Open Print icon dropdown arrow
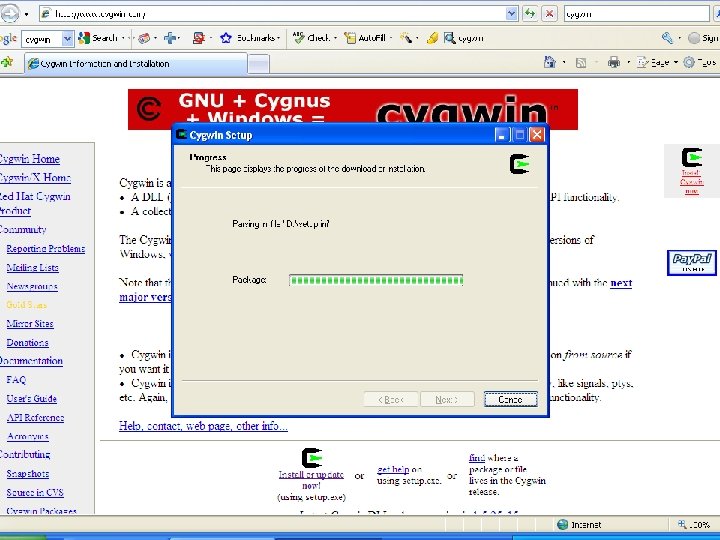 (x=629, y=62)
